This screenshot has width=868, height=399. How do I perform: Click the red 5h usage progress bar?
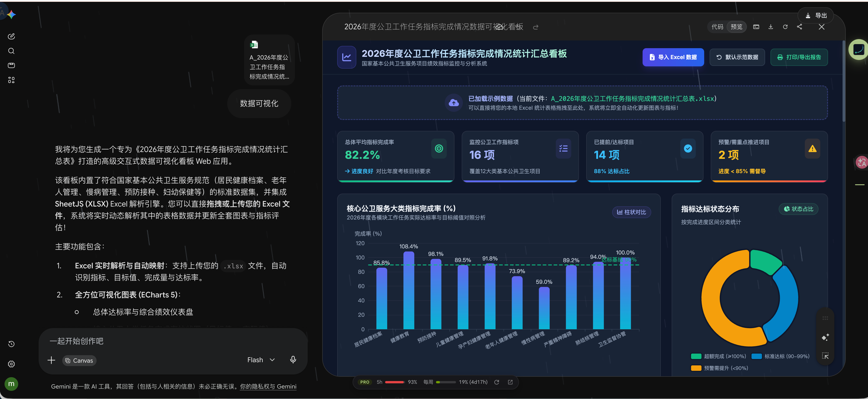tap(395, 382)
